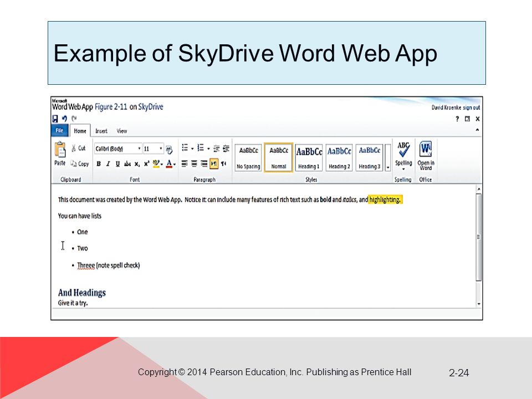Toggle underline formatting
532x399 pixels.
point(117,164)
